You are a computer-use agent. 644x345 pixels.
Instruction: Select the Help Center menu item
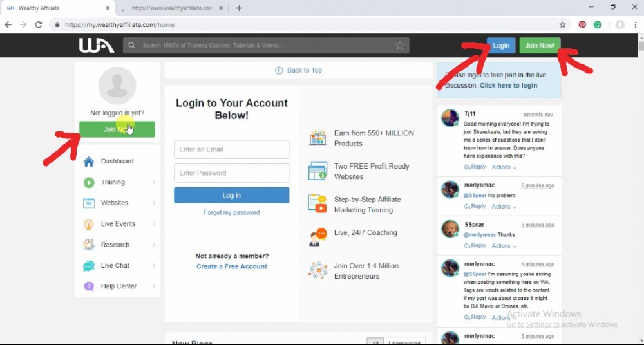(117, 286)
